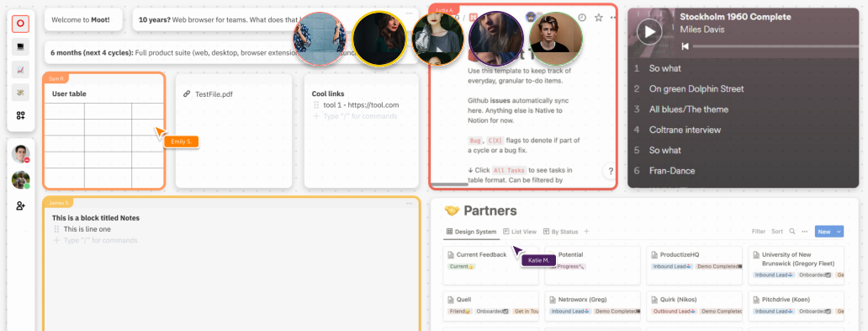Click the updates clock icon in Notion block
868x331 pixels.
[582, 18]
